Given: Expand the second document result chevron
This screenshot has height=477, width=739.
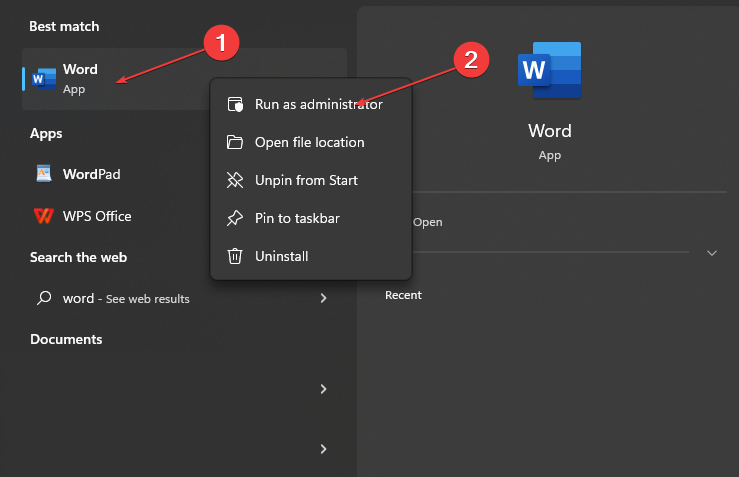Looking at the screenshot, I should click(323, 449).
